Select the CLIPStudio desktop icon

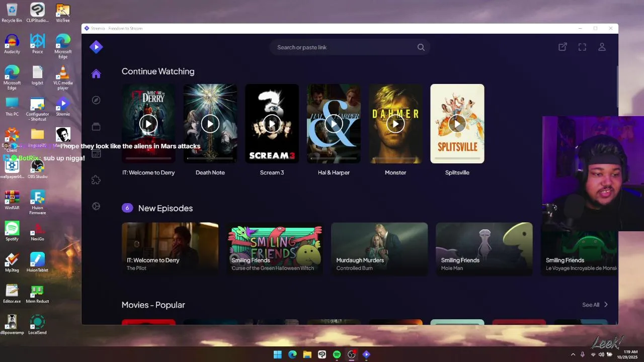(37, 13)
